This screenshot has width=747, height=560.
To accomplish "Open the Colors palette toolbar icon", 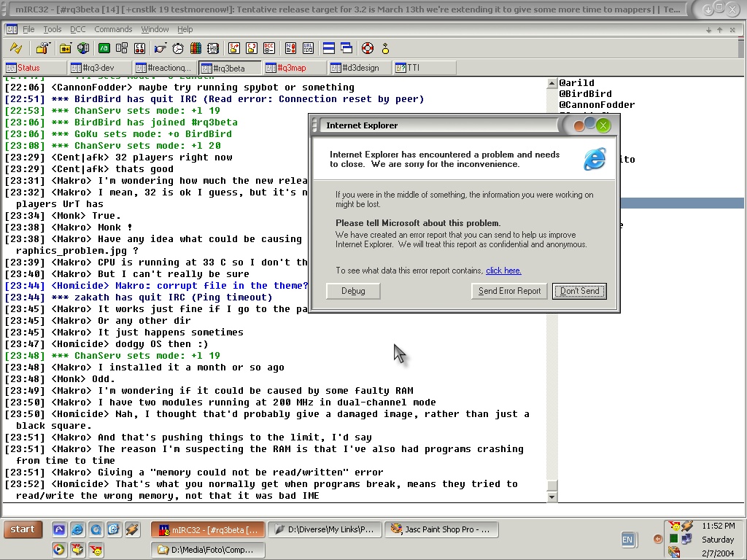I will [x=196, y=49].
